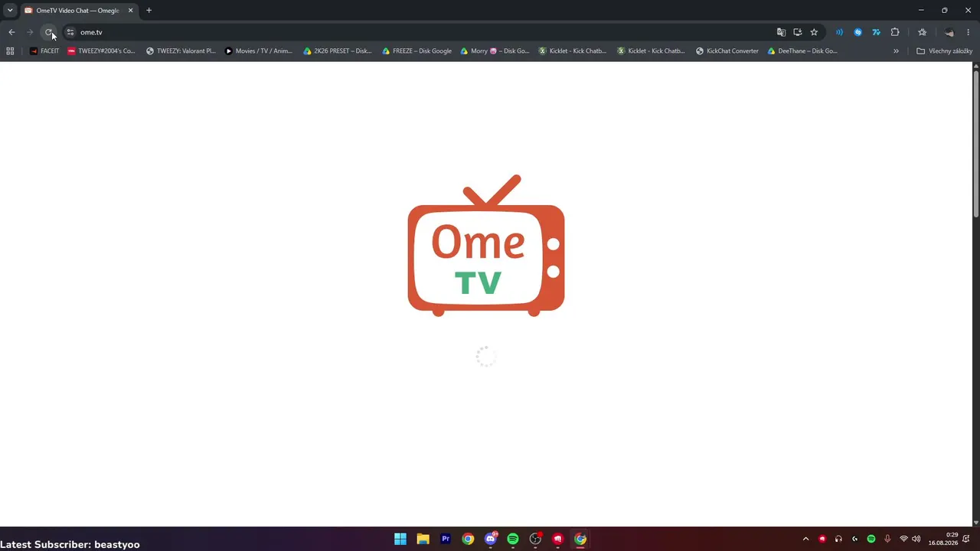
Task: Open the bookmarks star panel icon
Action: 922,32
